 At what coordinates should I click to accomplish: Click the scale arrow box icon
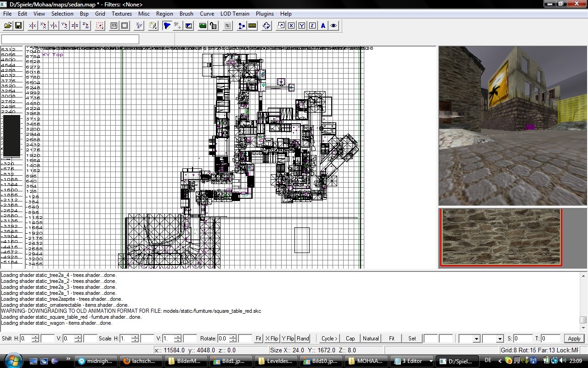pyautogui.click(x=281, y=26)
